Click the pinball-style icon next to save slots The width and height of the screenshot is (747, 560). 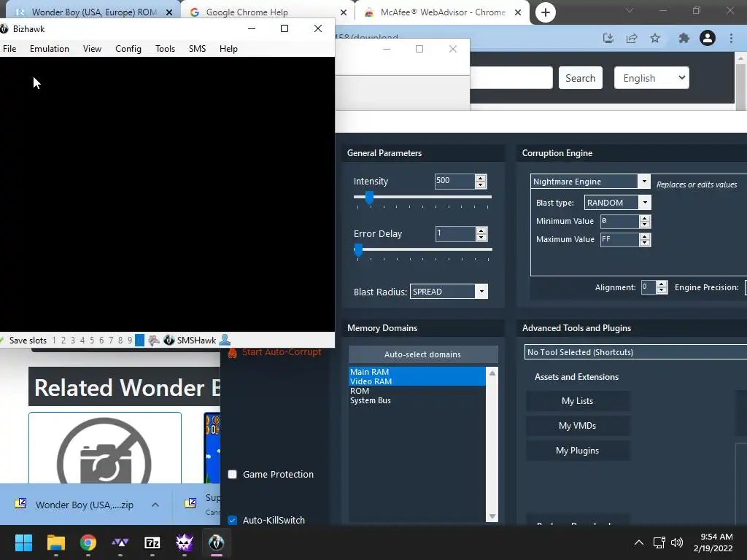coord(154,340)
